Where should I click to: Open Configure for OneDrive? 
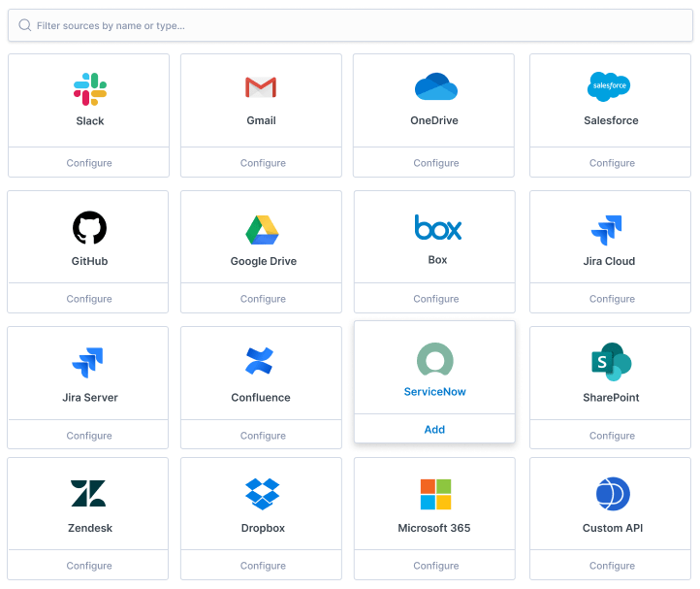[435, 163]
